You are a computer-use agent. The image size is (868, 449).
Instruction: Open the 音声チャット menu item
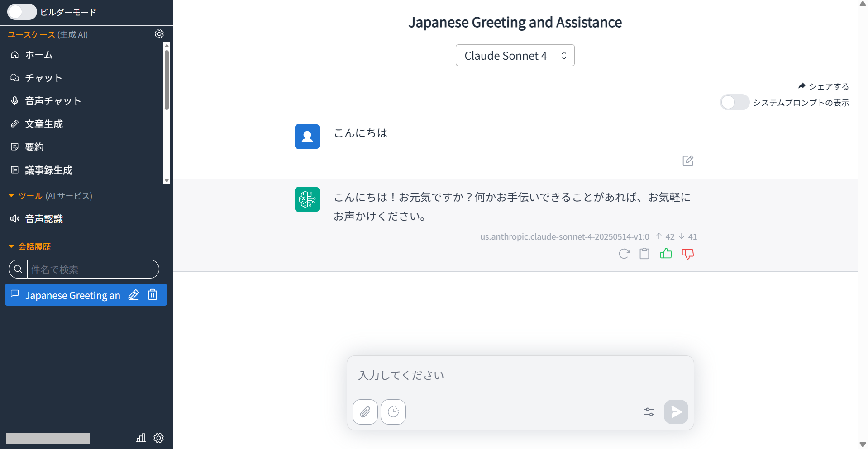point(52,101)
